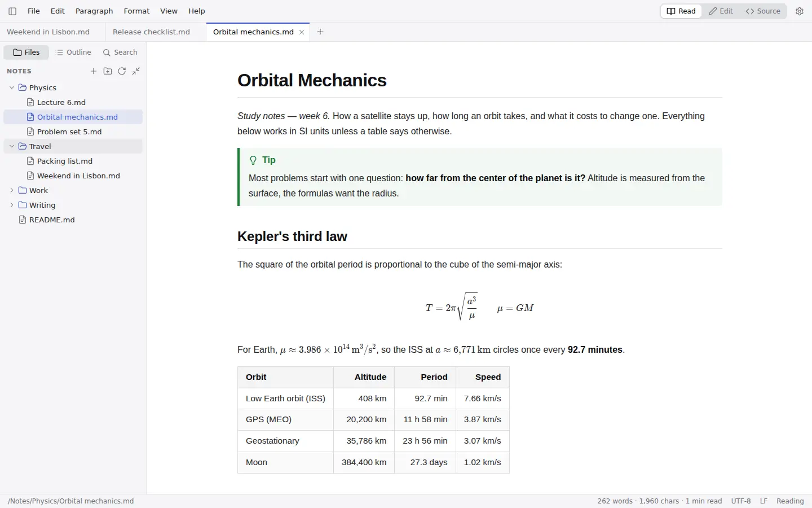This screenshot has height=508, width=812.
Task: Show the Outline panel
Action: 74,52
